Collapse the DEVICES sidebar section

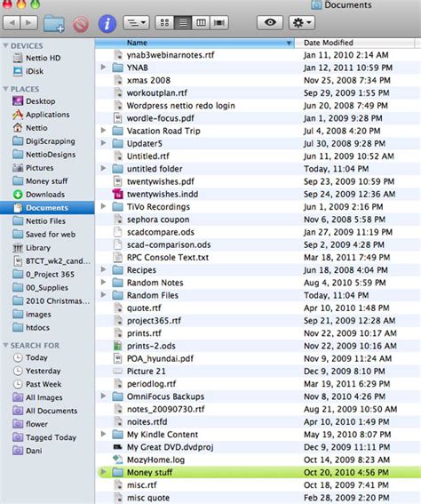tap(5, 45)
